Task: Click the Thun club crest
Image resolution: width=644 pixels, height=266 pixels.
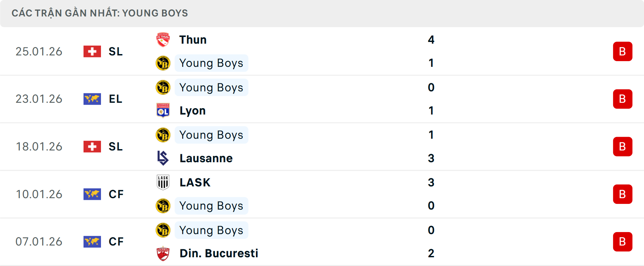Action: tap(163, 40)
